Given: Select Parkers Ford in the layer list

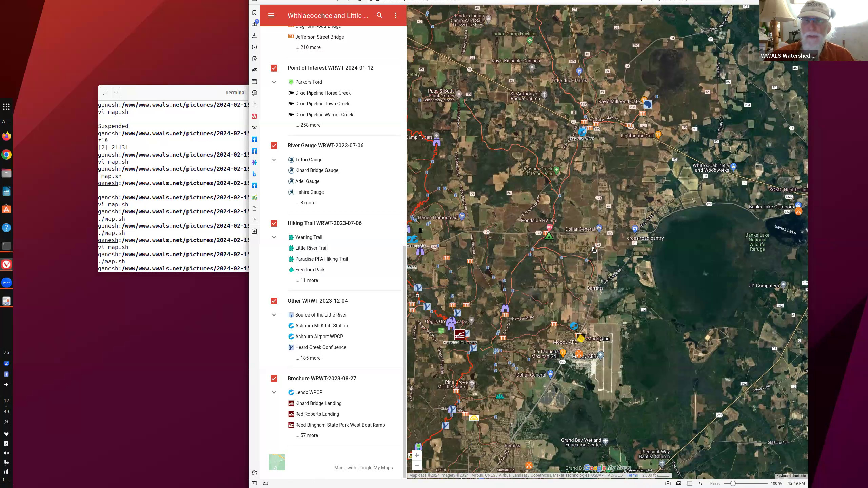Looking at the screenshot, I should [x=309, y=82].
